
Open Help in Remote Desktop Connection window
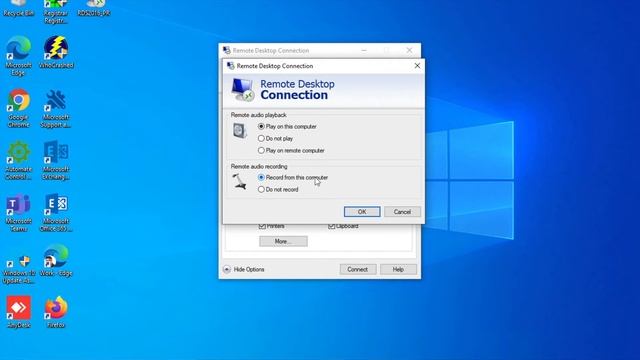[x=398, y=269]
